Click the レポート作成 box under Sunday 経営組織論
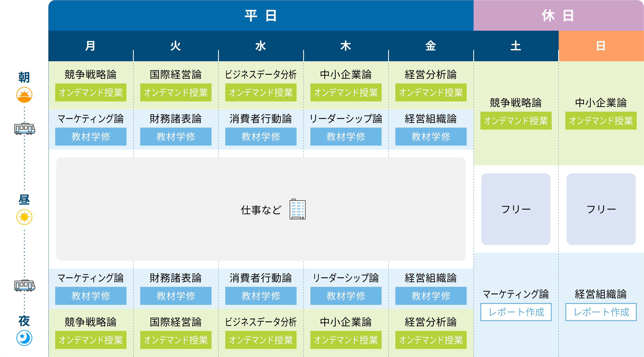The image size is (644, 357). tap(601, 312)
